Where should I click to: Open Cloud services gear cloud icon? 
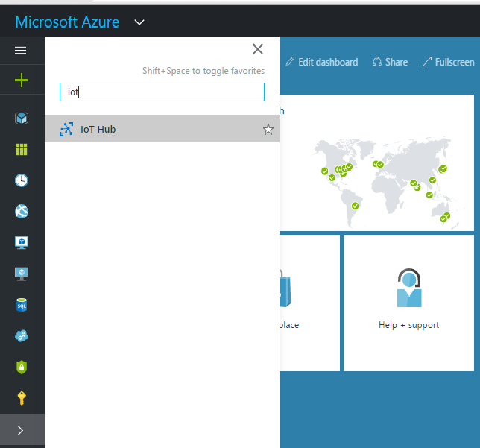(22, 336)
